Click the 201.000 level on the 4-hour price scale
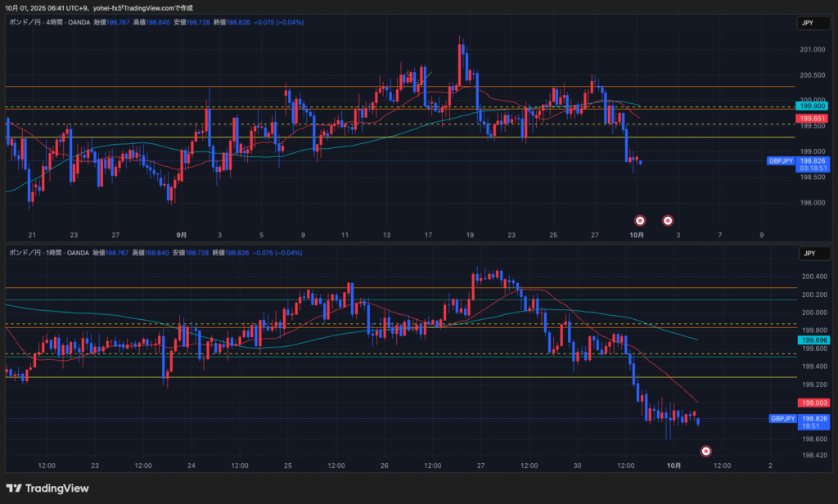Image resolution: width=838 pixels, height=504 pixels. coord(813,50)
